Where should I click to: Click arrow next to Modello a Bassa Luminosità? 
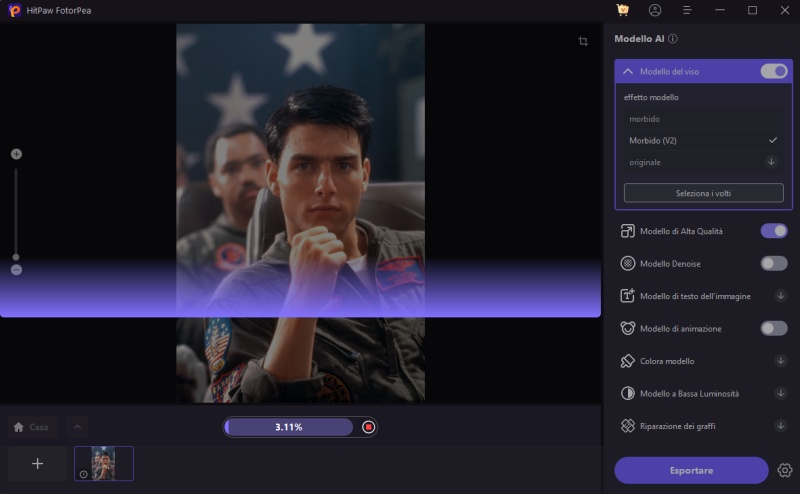(x=780, y=394)
